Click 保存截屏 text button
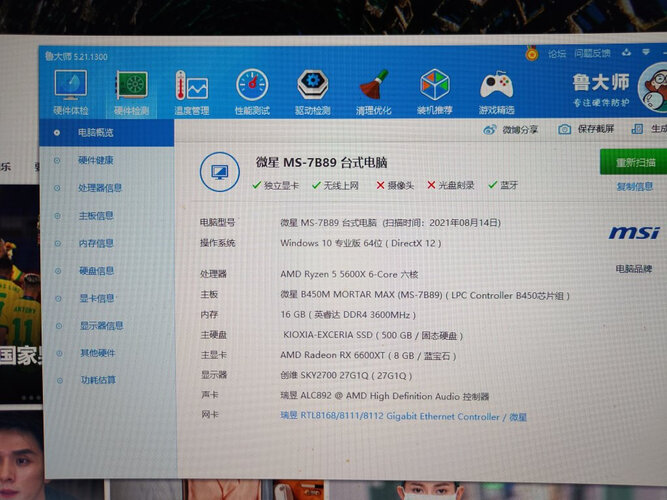 596,129
